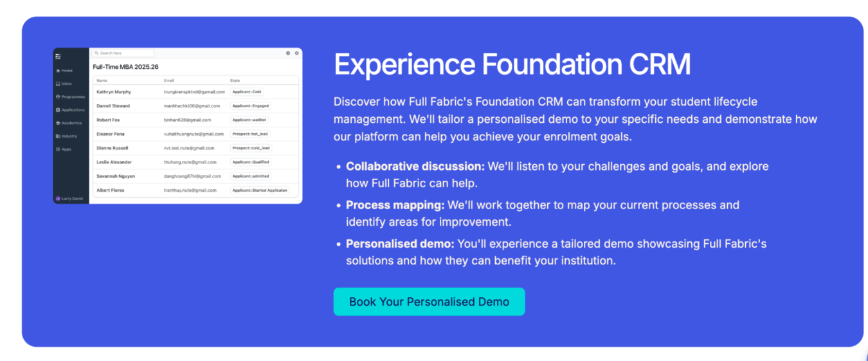Click the settings gear icon at top right
868x361 pixels.
tap(297, 53)
